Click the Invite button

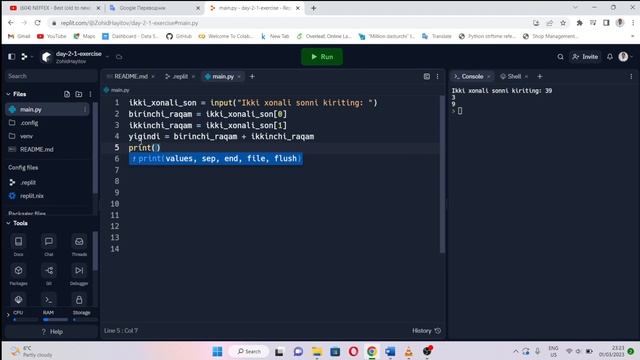point(585,57)
